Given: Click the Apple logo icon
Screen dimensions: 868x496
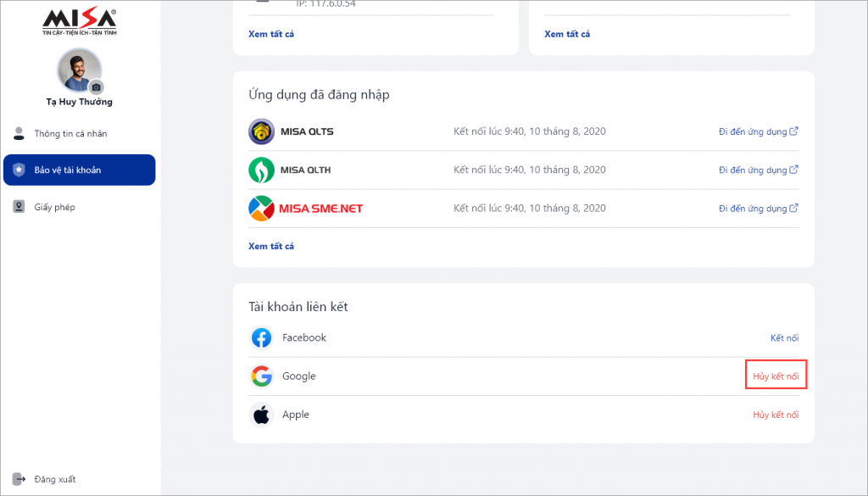Looking at the screenshot, I should 261,415.
